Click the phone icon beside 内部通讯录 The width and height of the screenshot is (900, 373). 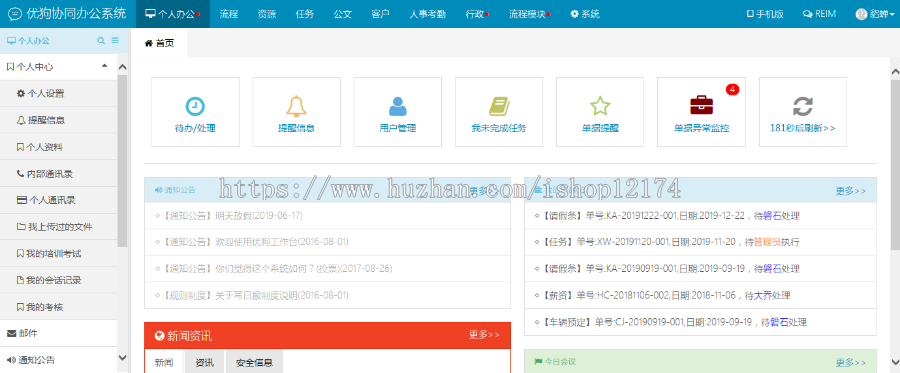[x=21, y=173]
